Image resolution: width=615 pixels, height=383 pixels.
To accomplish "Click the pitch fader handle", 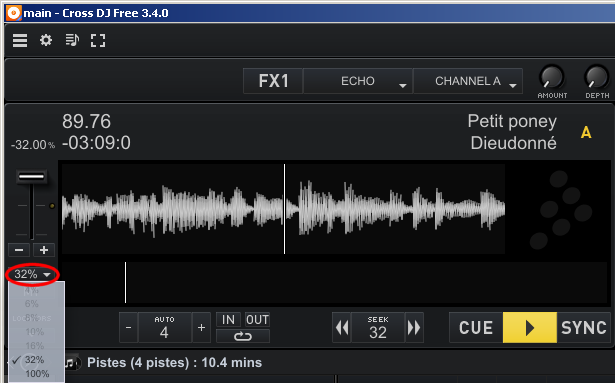I will tap(32, 177).
